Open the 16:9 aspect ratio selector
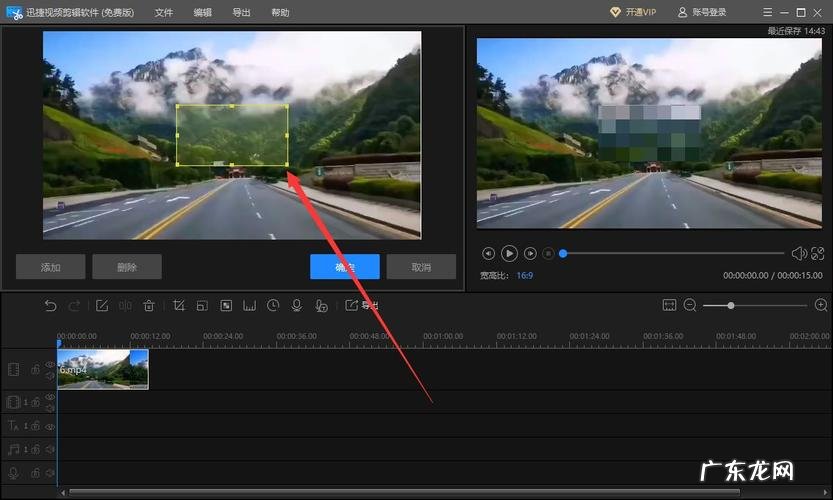Screen dimensions: 833x500 pyautogui.click(x=524, y=275)
